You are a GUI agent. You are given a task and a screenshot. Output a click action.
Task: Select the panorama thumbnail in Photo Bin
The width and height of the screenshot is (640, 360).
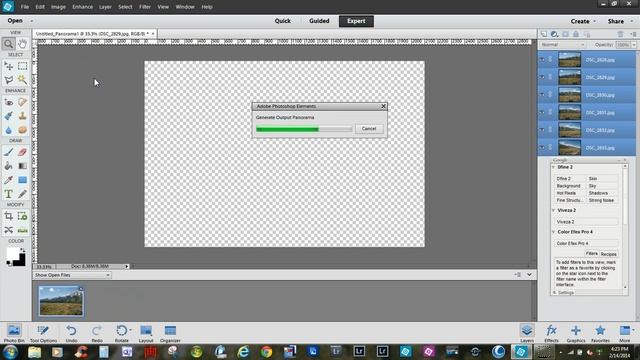click(61, 301)
